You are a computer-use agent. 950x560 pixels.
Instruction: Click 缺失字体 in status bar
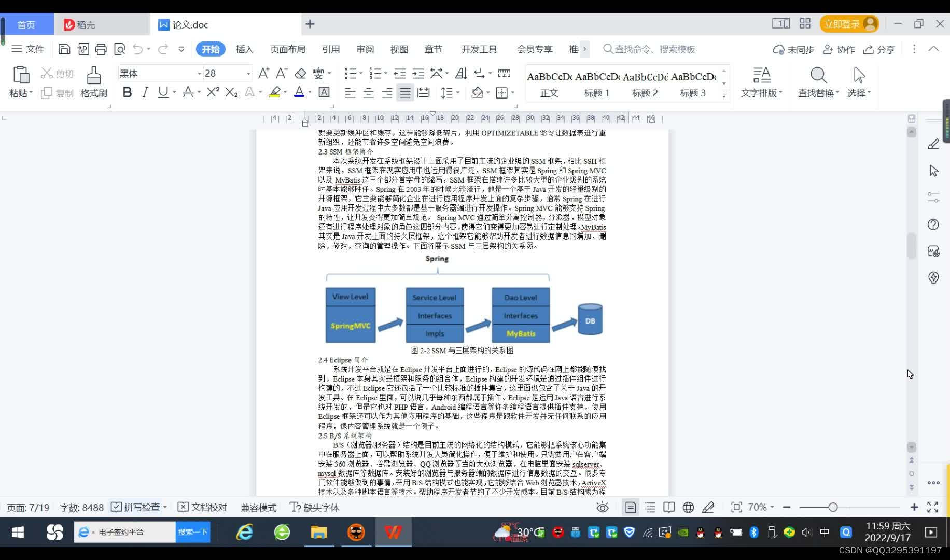click(x=314, y=507)
